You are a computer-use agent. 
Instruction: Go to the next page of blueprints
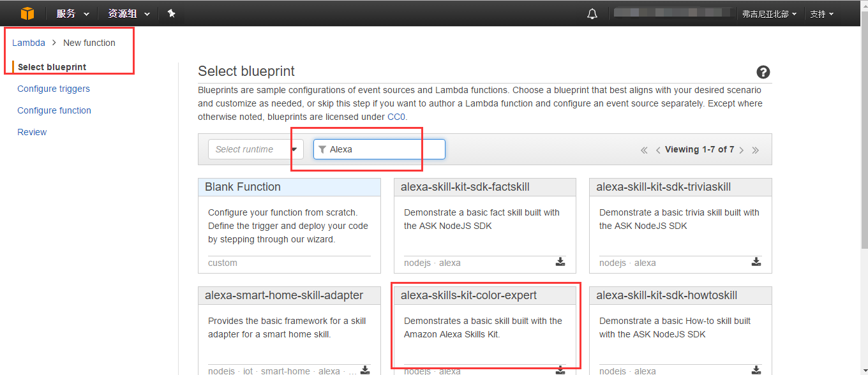(x=741, y=150)
